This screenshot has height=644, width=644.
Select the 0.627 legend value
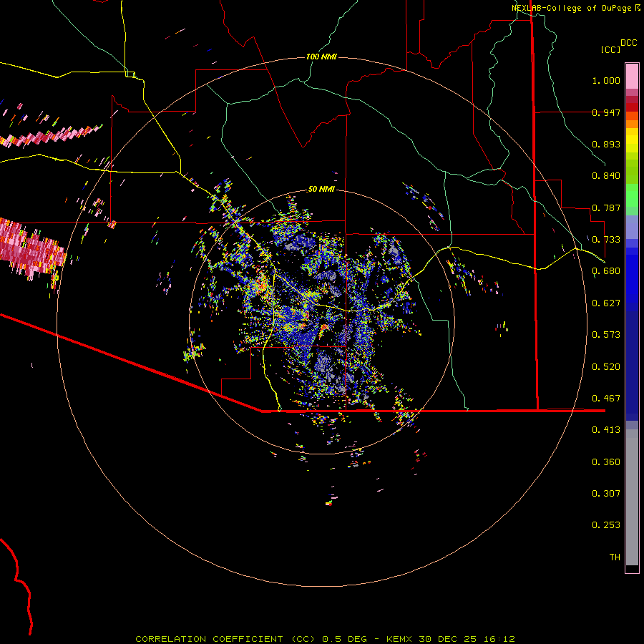point(606,303)
